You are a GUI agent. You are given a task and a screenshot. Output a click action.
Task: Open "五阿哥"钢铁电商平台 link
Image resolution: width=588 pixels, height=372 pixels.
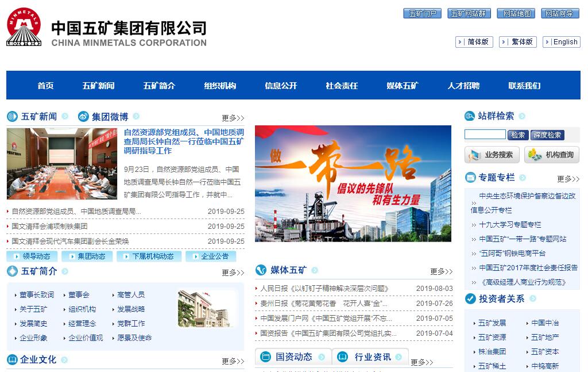pos(512,254)
